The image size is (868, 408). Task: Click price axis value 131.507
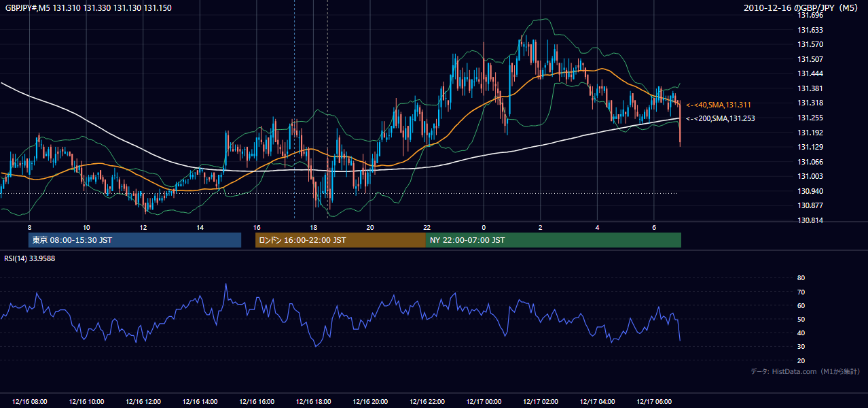tap(810, 59)
